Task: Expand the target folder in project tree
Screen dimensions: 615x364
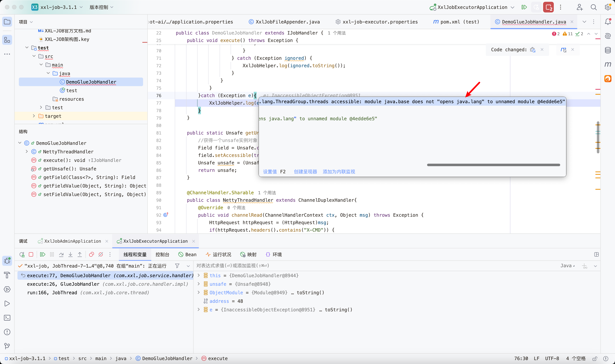Action: click(x=34, y=116)
